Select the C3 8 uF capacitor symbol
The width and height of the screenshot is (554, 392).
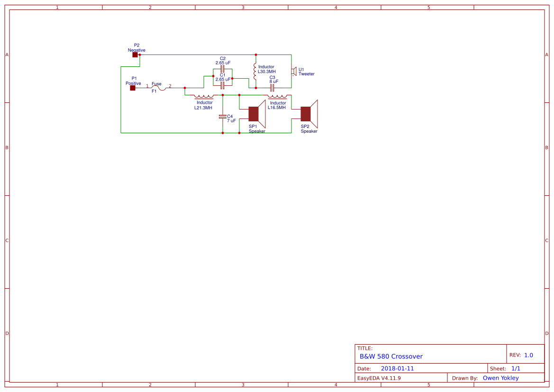[x=272, y=88]
